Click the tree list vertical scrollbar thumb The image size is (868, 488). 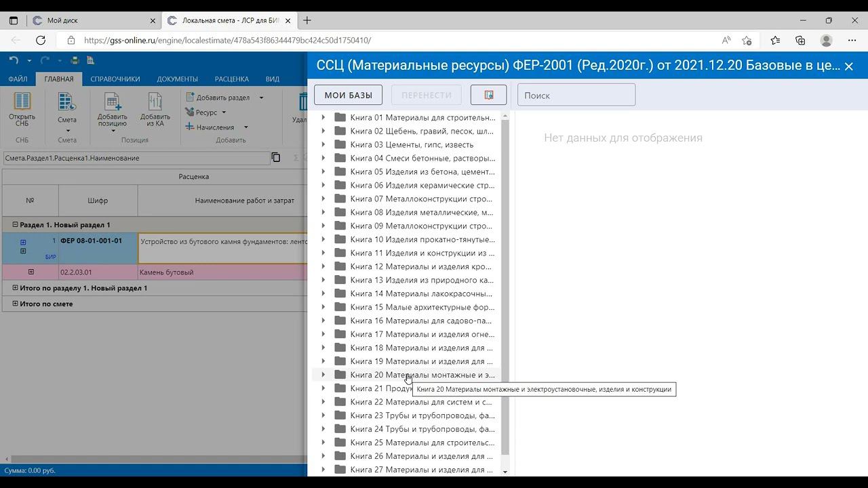tap(505, 286)
